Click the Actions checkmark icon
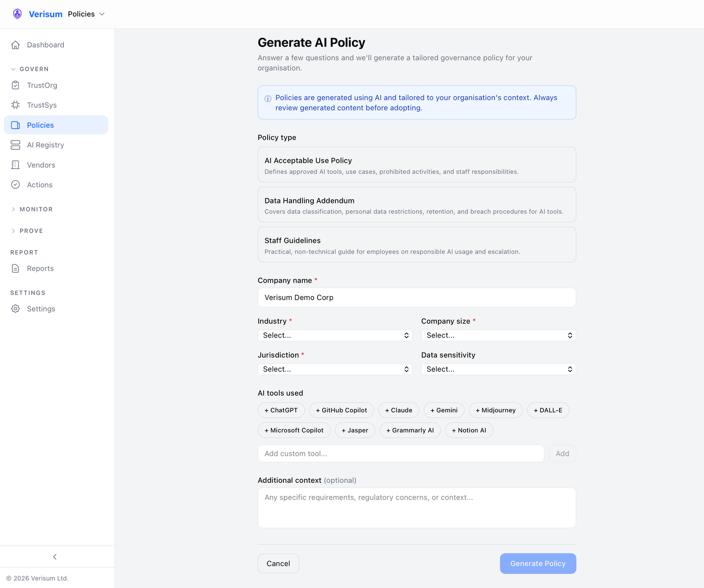This screenshot has width=704, height=588. pyautogui.click(x=15, y=184)
